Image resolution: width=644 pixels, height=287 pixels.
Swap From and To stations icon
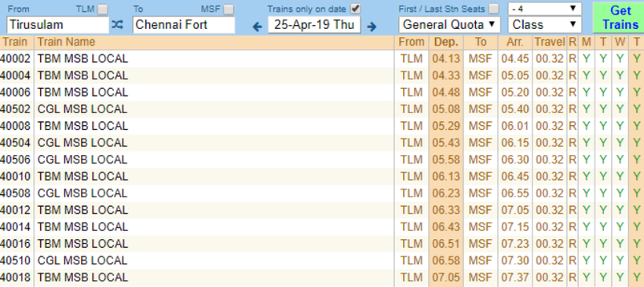pyautogui.click(x=117, y=25)
